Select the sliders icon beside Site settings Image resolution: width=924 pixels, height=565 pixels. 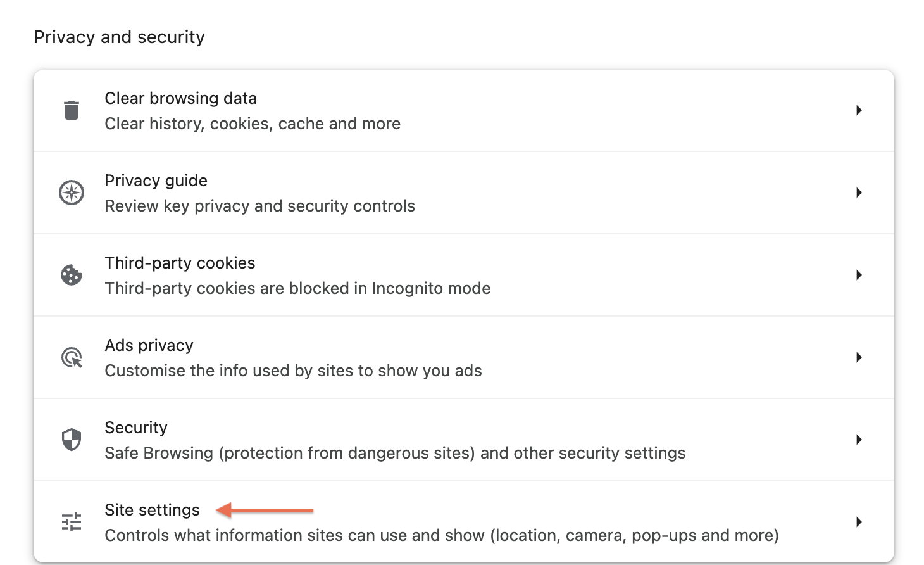(72, 521)
